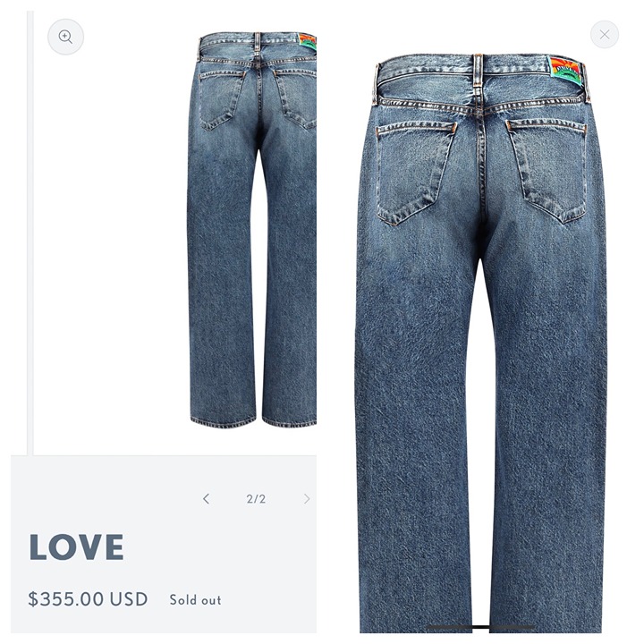Close the enlarged image with the X

(x=605, y=35)
